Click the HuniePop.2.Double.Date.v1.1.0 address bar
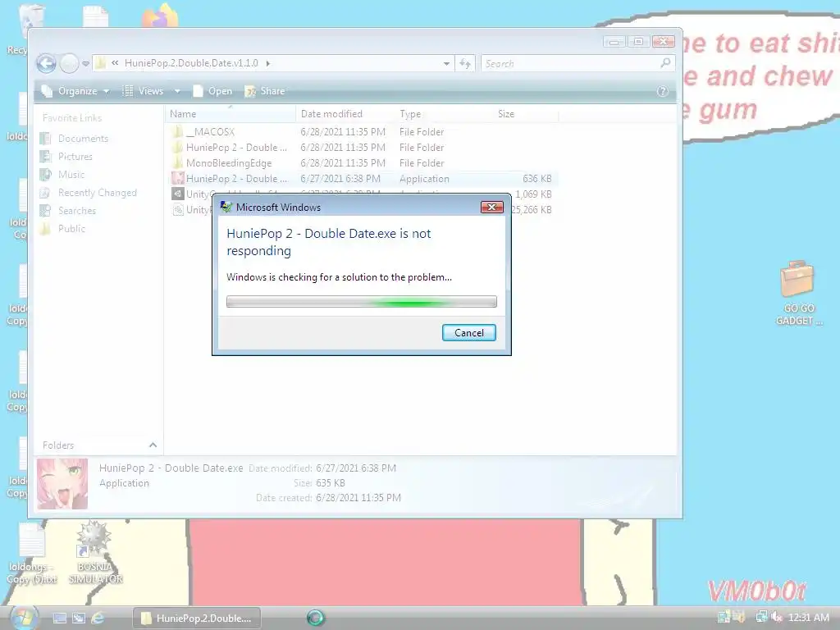This screenshot has height=630, width=840. [x=273, y=63]
